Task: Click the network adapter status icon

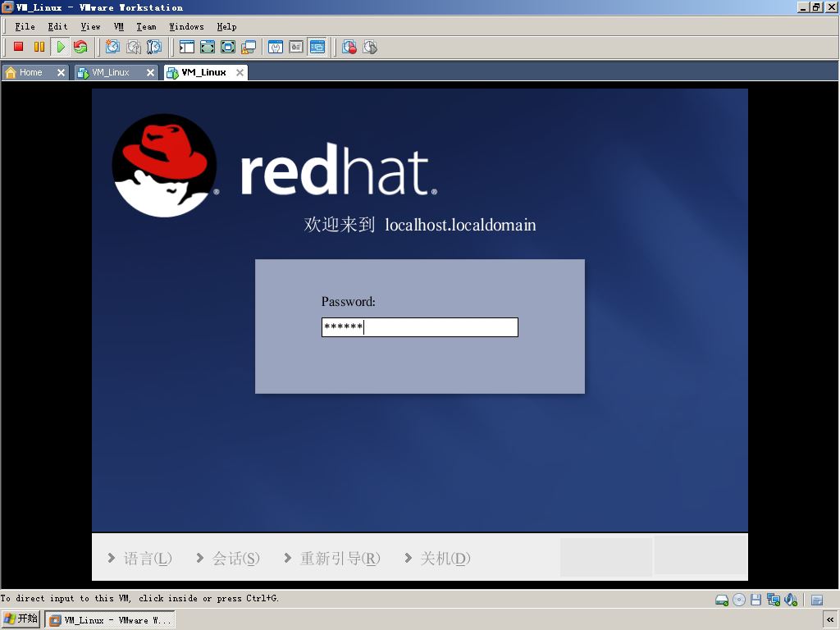Action: click(773, 600)
